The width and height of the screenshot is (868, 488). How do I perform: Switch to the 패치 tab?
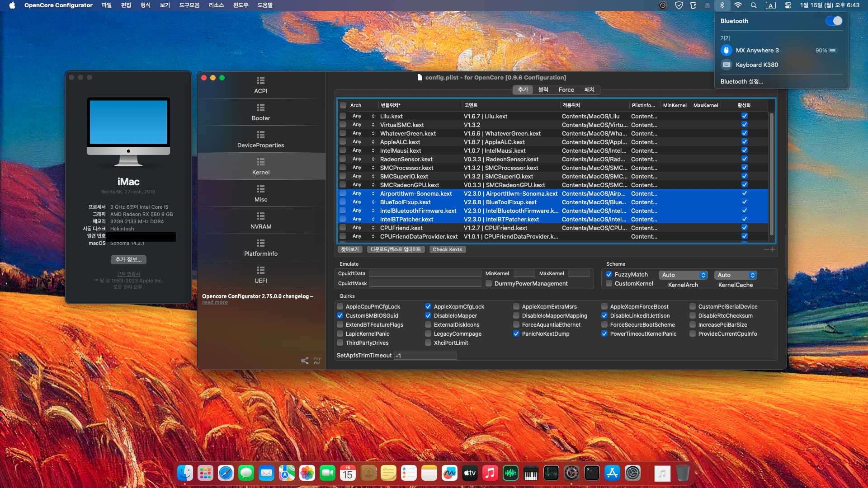click(x=589, y=89)
